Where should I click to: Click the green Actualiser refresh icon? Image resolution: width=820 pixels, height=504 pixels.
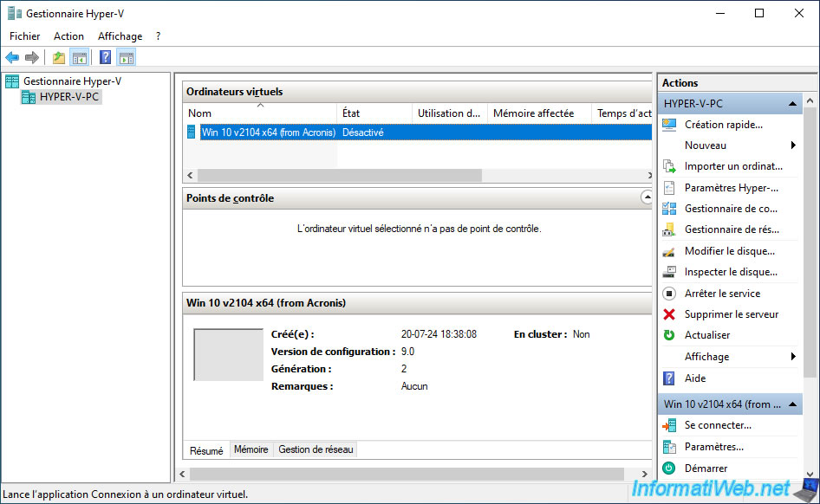[669, 335]
